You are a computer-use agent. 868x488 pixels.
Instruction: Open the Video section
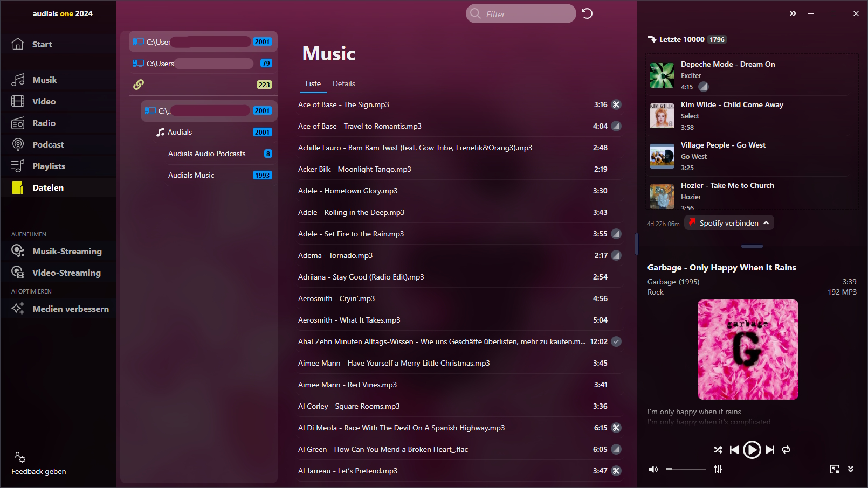[x=58, y=101]
